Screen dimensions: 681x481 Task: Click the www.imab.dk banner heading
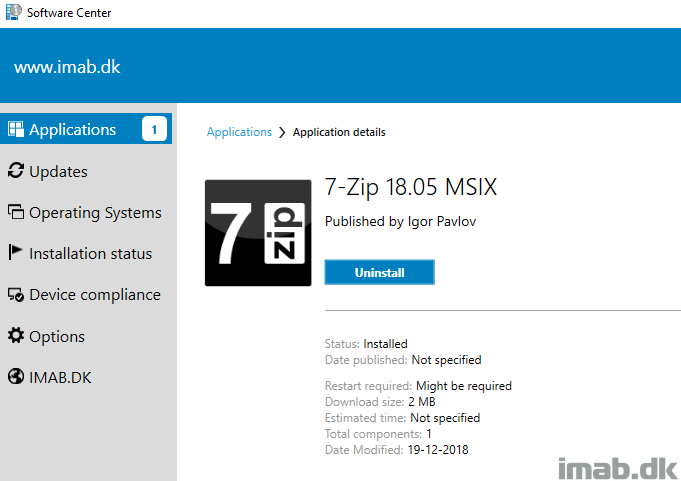(x=67, y=67)
